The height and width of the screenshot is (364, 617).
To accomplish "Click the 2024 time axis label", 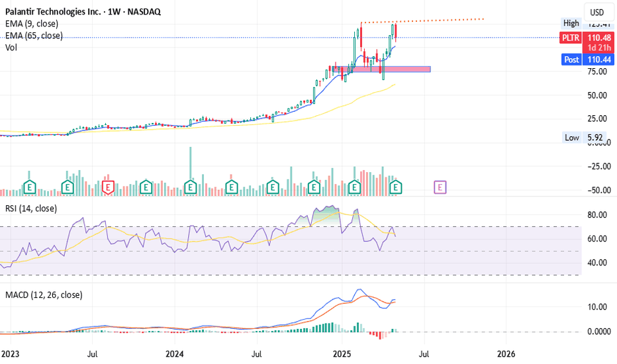I will [x=174, y=354].
